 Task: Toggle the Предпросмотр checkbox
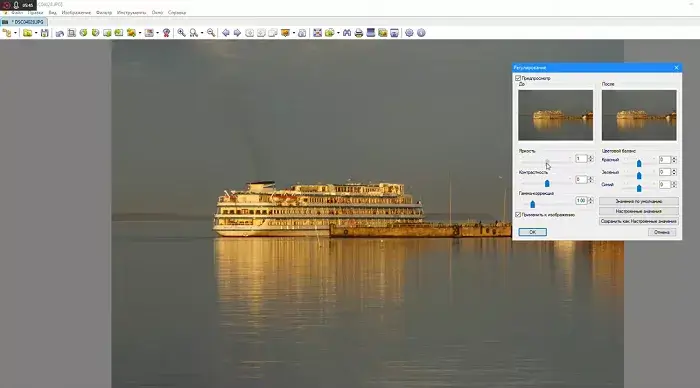[x=518, y=78]
